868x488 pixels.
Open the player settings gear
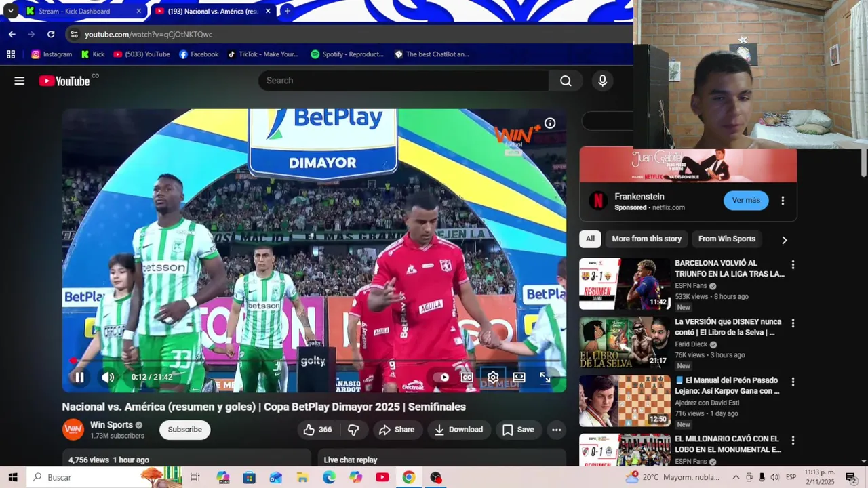[x=493, y=378]
